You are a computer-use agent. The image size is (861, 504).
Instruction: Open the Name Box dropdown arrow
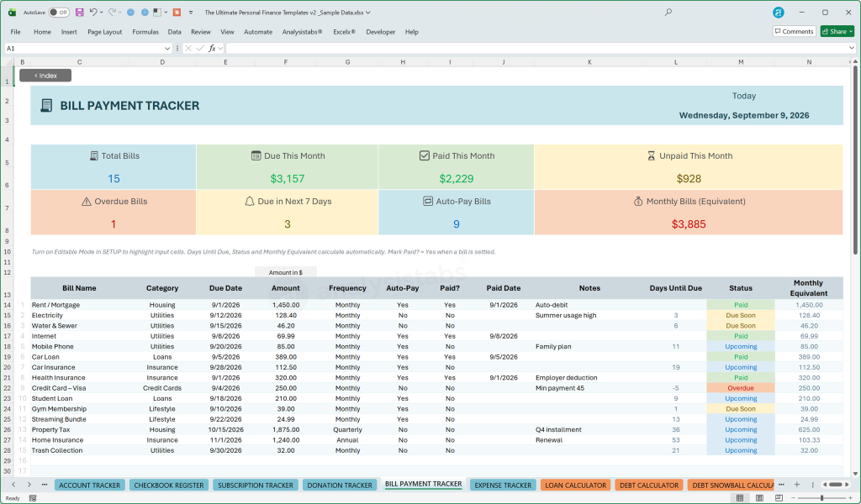click(x=167, y=48)
